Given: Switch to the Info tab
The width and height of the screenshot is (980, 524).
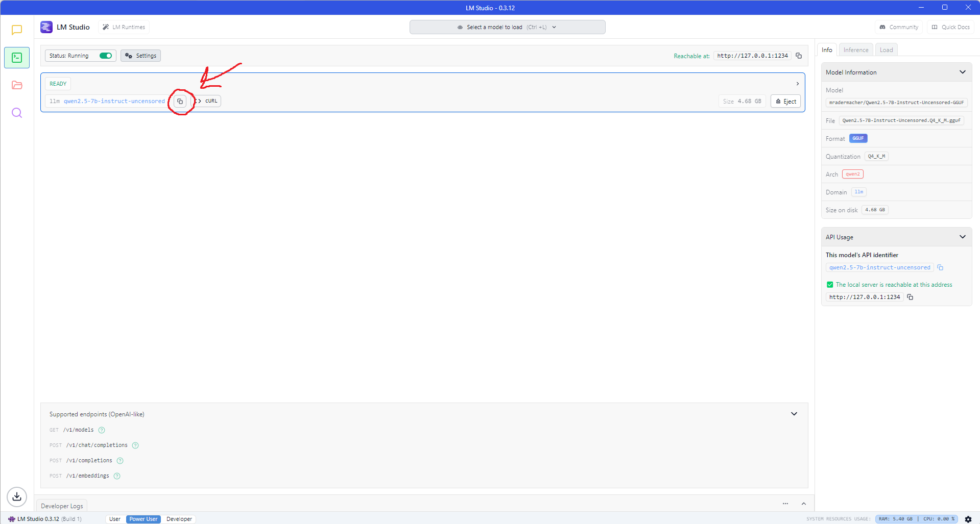Looking at the screenshot, I should pos(827,49).
